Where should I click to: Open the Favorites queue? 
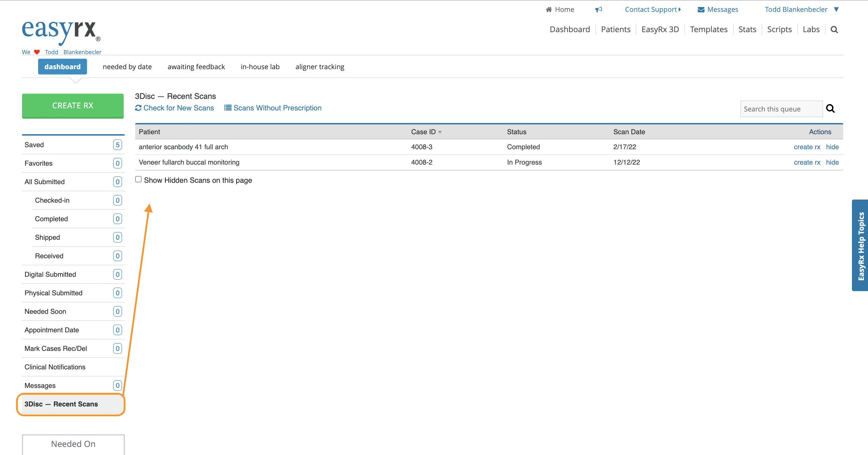pyautogui.click(x=73, y=163)
